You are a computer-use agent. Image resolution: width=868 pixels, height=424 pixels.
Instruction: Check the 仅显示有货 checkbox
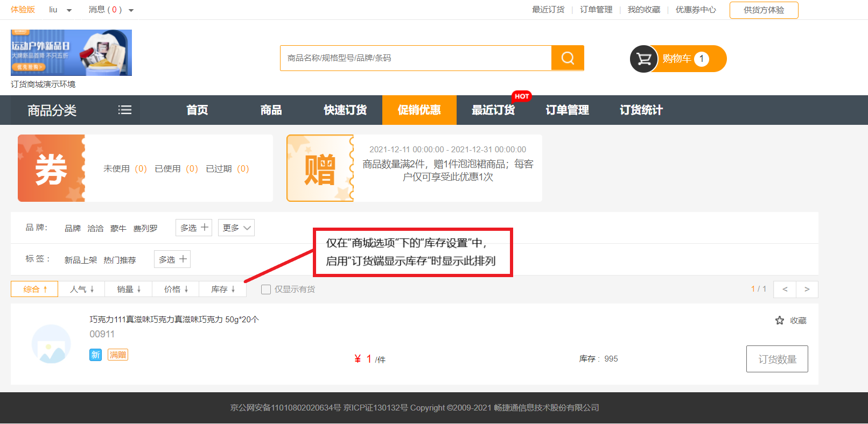[x=266, y=289]
